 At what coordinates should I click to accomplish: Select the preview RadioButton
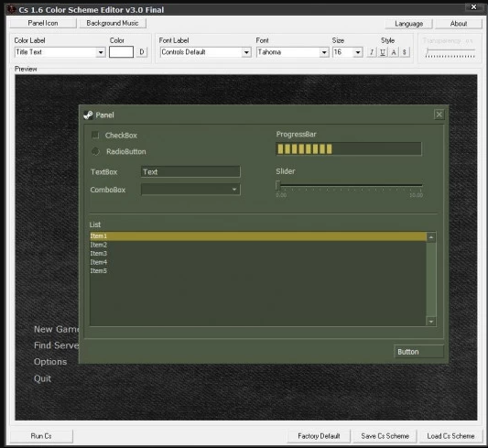click(x=95, y=151)
